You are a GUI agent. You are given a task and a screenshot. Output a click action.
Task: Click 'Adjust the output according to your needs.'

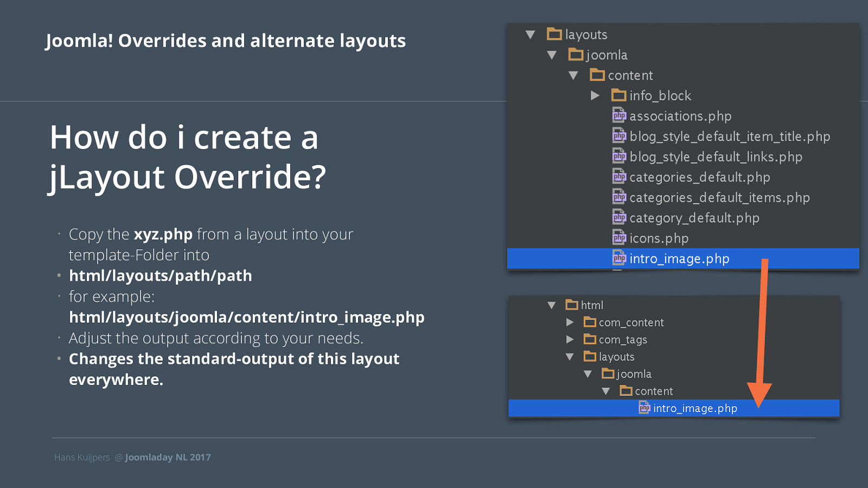216,338
